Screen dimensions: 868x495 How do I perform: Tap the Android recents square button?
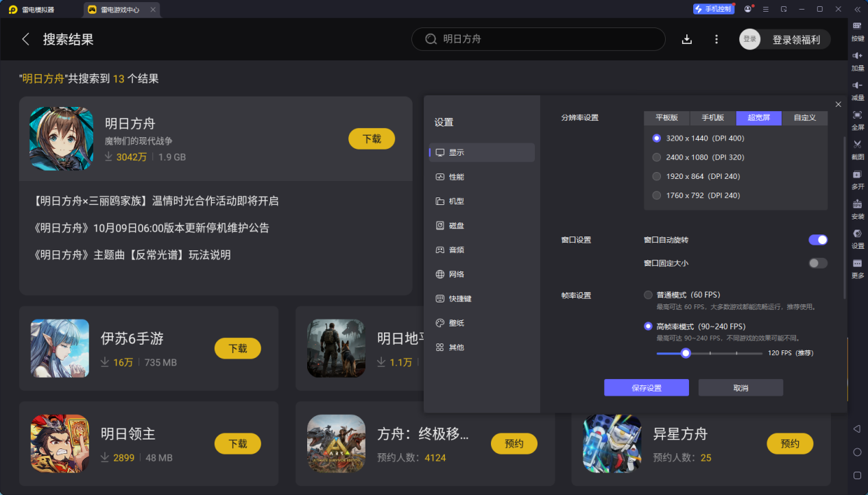coord(857,475)
